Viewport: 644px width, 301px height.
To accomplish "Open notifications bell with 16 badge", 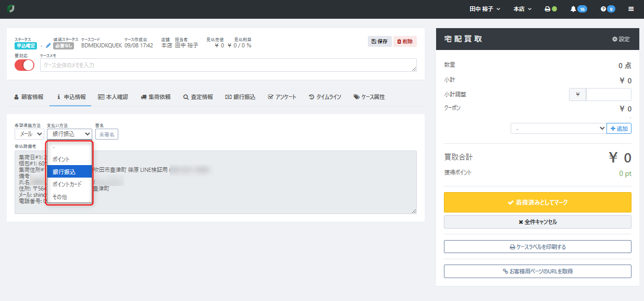I will 578,9.
